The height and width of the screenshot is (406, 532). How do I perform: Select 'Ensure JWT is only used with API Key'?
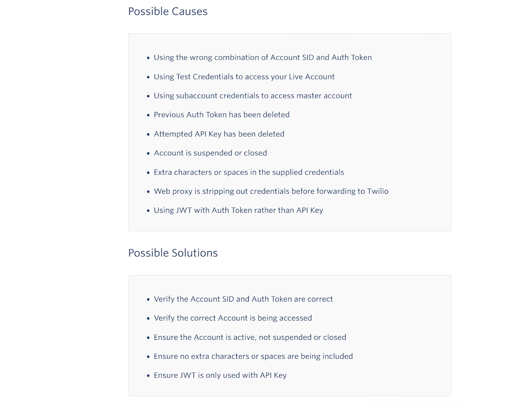220,375
